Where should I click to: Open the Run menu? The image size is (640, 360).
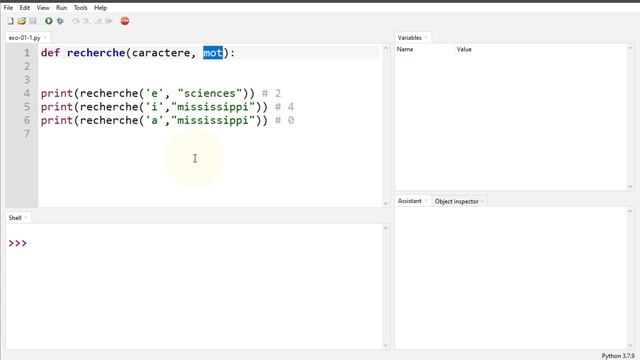click(x=61, y=8)
